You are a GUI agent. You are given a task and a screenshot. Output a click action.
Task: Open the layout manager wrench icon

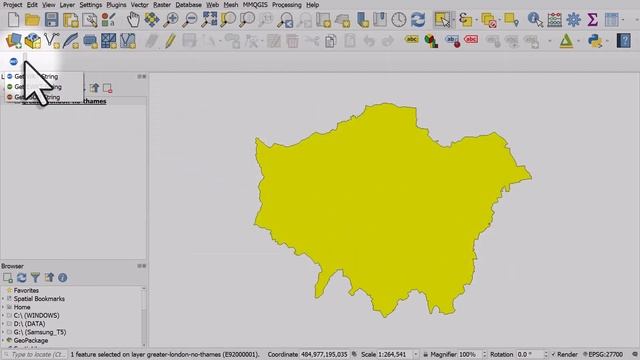pos(90,20)
